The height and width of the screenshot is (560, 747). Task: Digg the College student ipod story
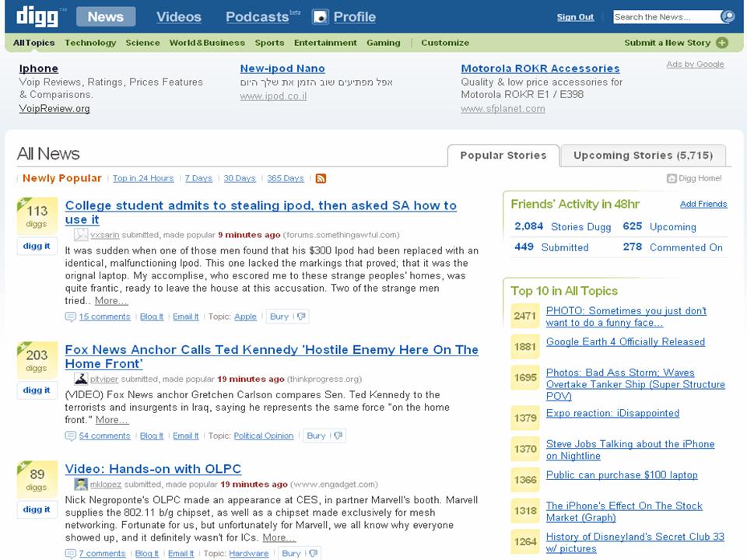pyautogui.click(x=37, y=246)
